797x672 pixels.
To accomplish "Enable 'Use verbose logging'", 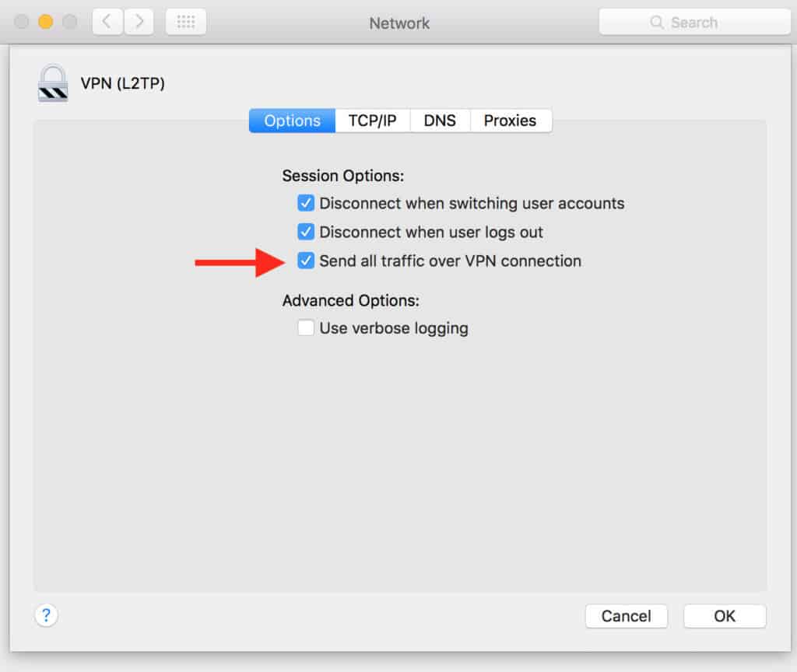I will click(305, 327).
